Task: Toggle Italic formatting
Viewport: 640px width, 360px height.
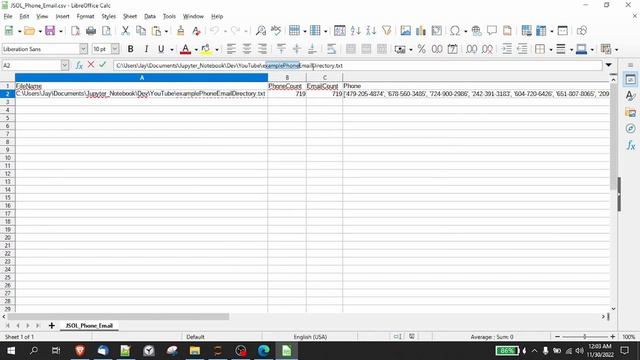Action: point(146,49)
